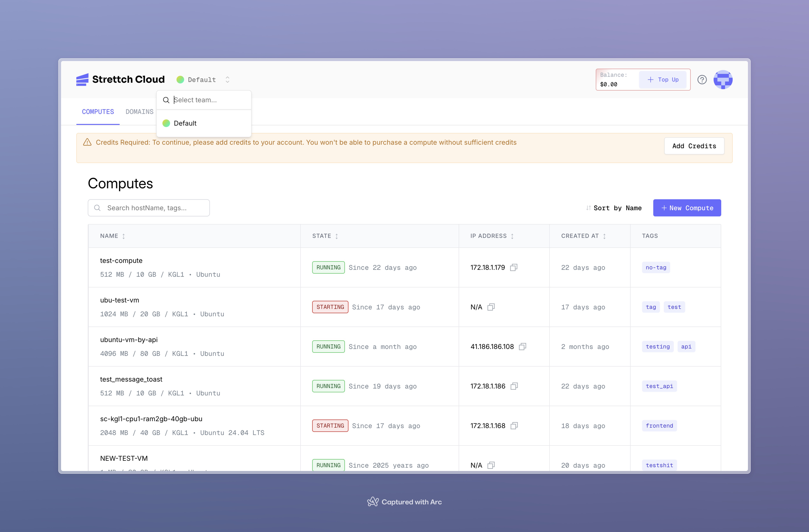
Task: Click copy icon for ubu-test-vm N/A IP
Action: [x=491, y=307]
